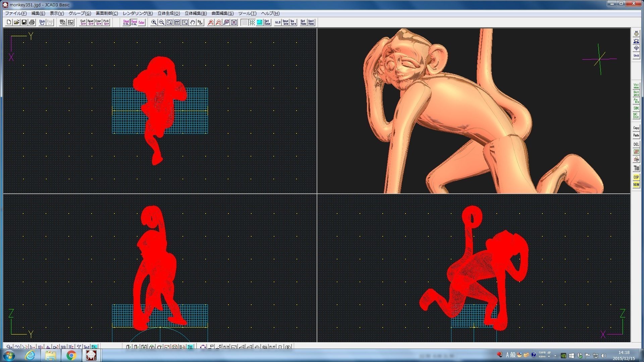Open the Texture settings icon
Screen dimensions: 644x362
[x=293, y=22]
